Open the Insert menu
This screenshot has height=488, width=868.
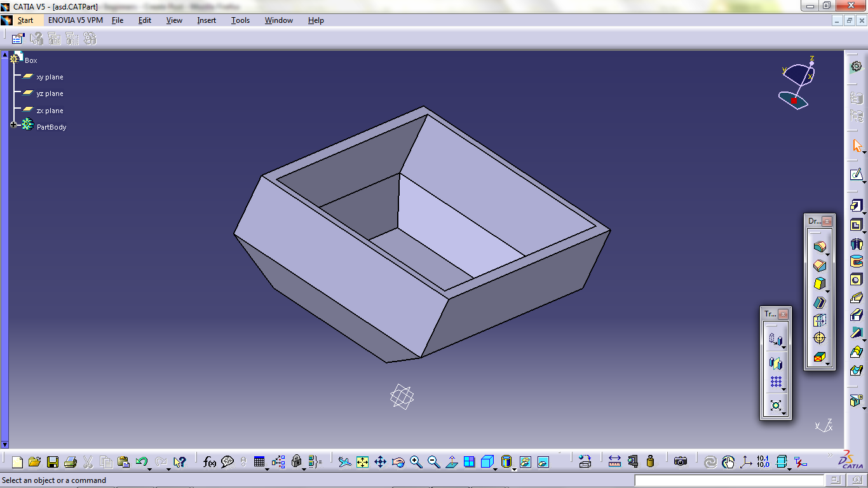206,20
